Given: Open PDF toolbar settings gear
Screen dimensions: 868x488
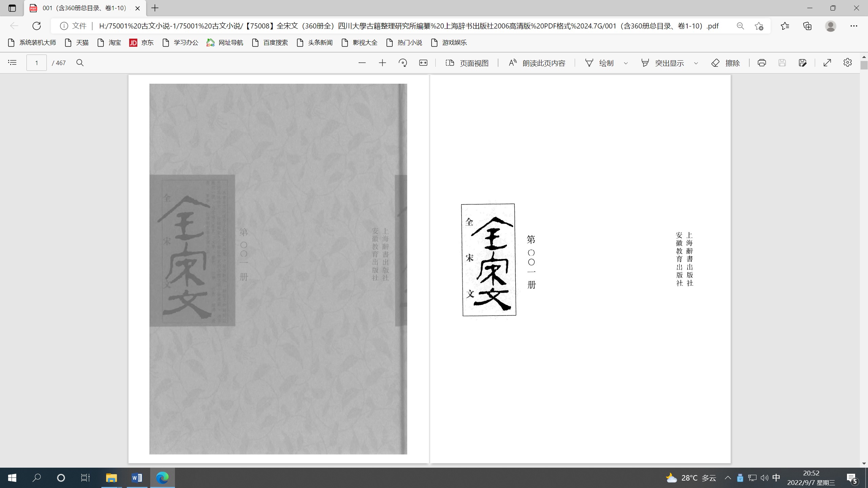Looking at the screenshot, I should (848, 63).
